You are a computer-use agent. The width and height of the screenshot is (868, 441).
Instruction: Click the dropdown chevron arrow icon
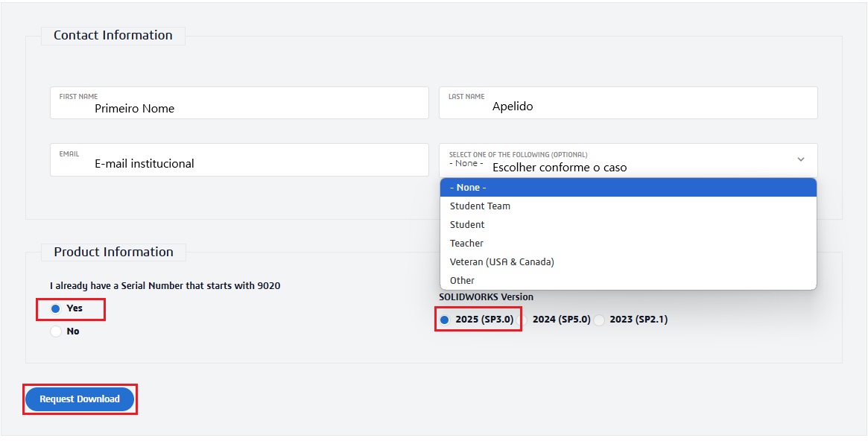[801, 159]
